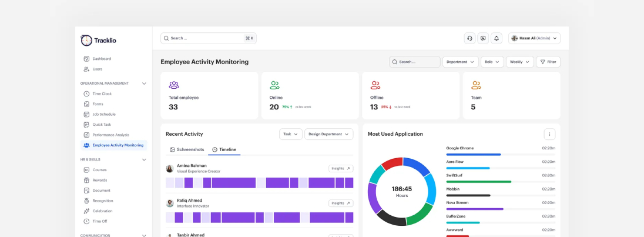Click the Filter button
Image resolution: width=644 pixels, height=237 pixels.
pyautogui.click(x=548, y=62)
